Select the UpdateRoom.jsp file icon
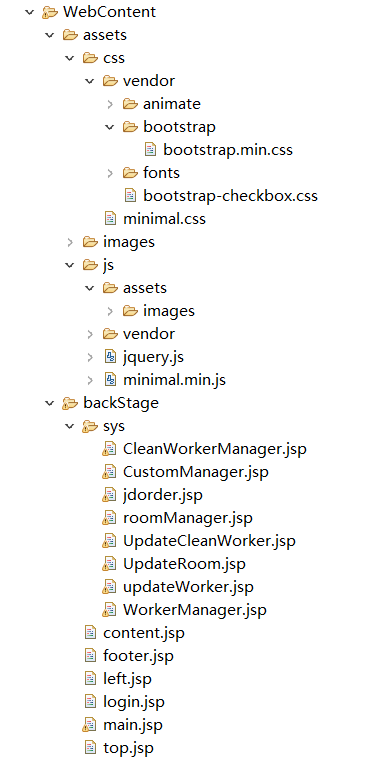 click(110, 564)
